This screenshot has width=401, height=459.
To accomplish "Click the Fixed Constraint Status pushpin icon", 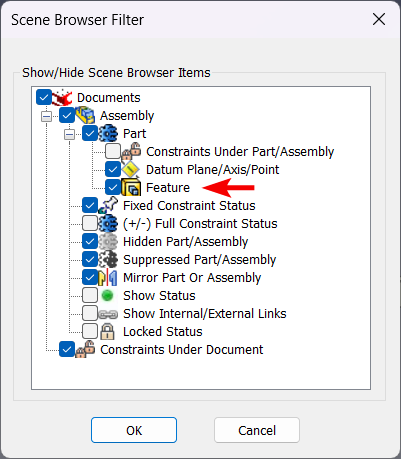I will tap(108, 205).
